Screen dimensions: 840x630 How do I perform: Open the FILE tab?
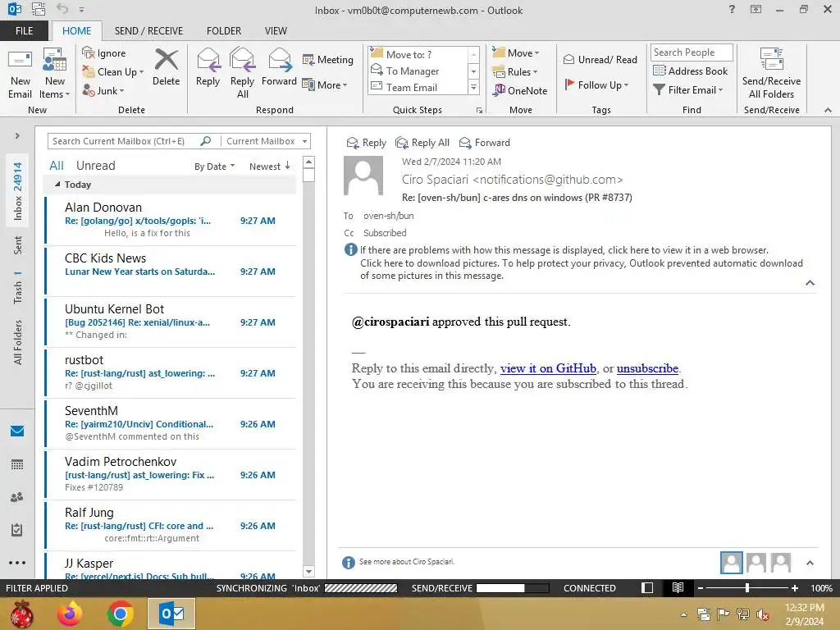coord(24,30)
